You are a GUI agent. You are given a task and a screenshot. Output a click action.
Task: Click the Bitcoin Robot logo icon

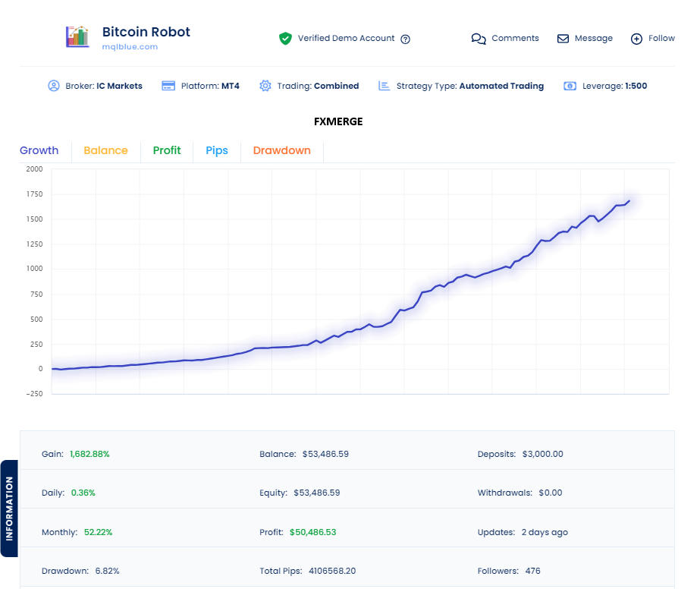point(77,38)
